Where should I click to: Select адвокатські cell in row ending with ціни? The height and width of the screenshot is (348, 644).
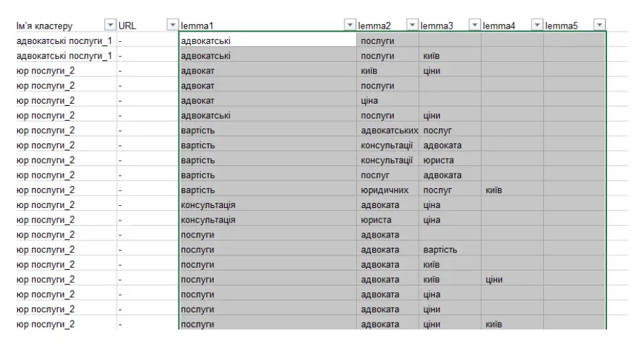pos(267,115)
